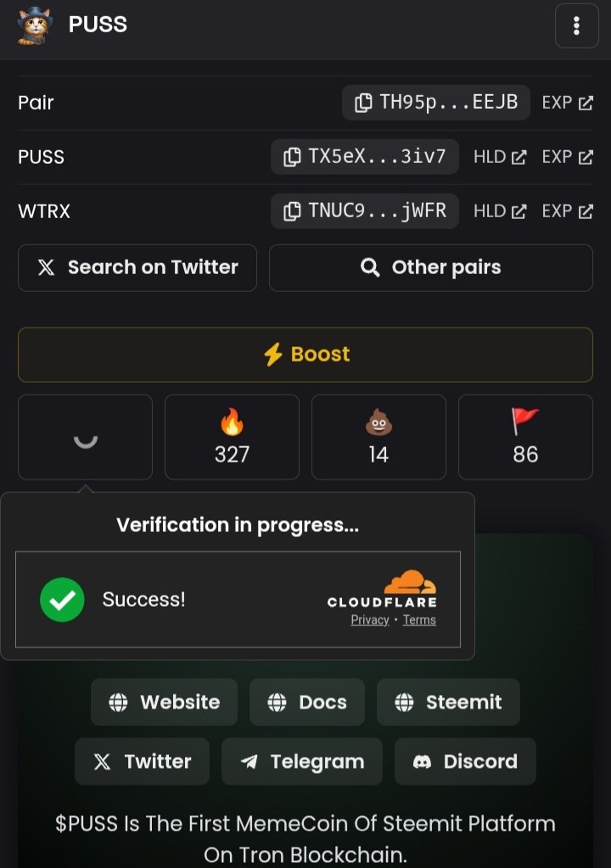Open the PUSS EXP explorer link
This screenshot has height=868, width=611.
tap(568, 157)
